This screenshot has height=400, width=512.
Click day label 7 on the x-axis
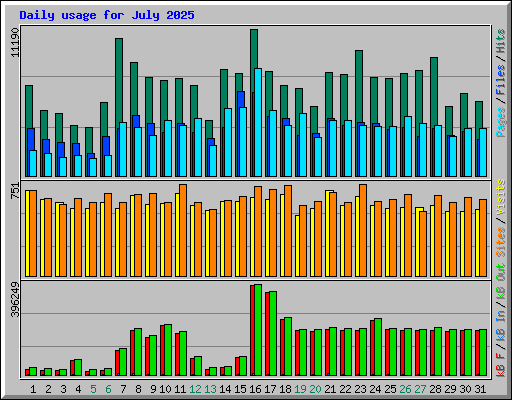tap(123, 389)
